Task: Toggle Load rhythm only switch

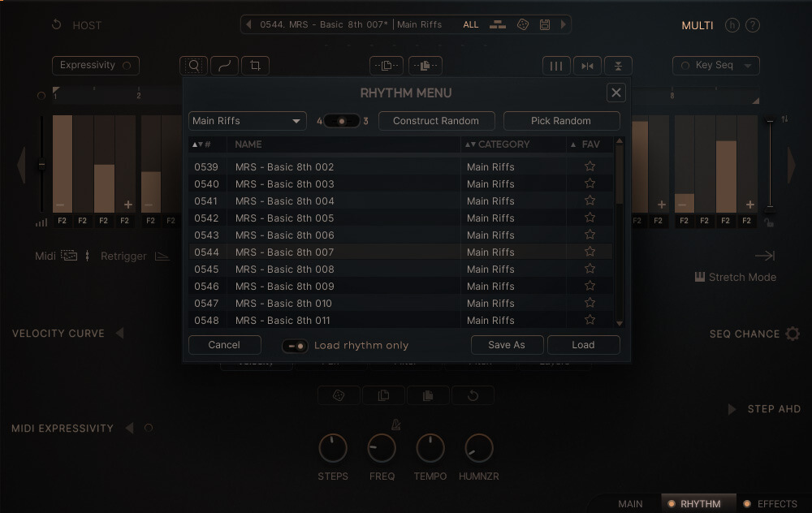Action: point(295,346)
